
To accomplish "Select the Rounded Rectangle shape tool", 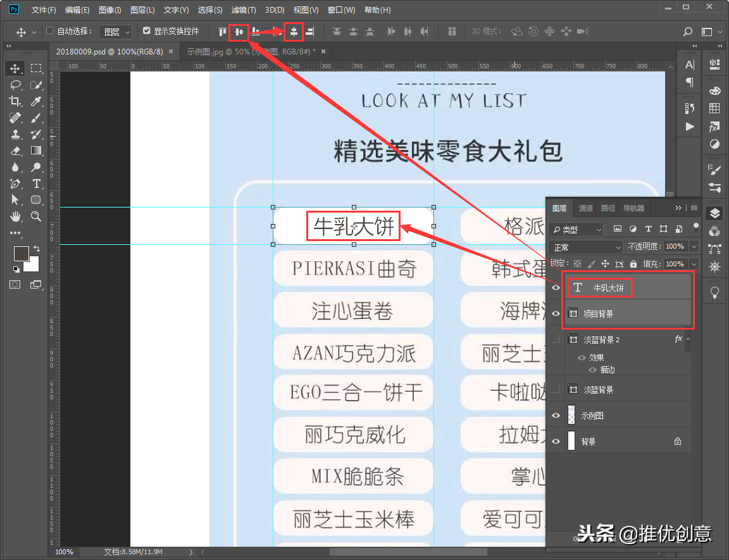I will [x=36, y=200].
